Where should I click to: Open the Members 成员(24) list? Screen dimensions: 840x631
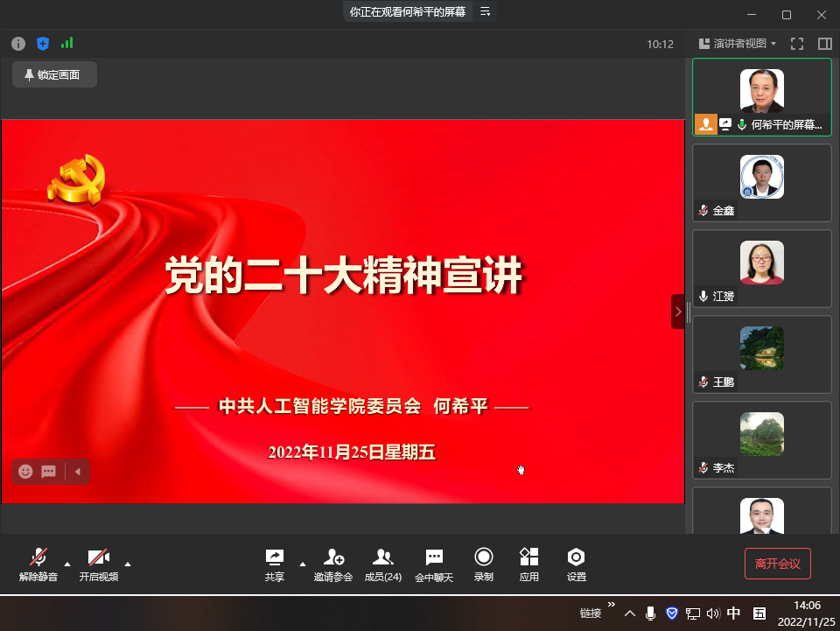pos(382,564)
